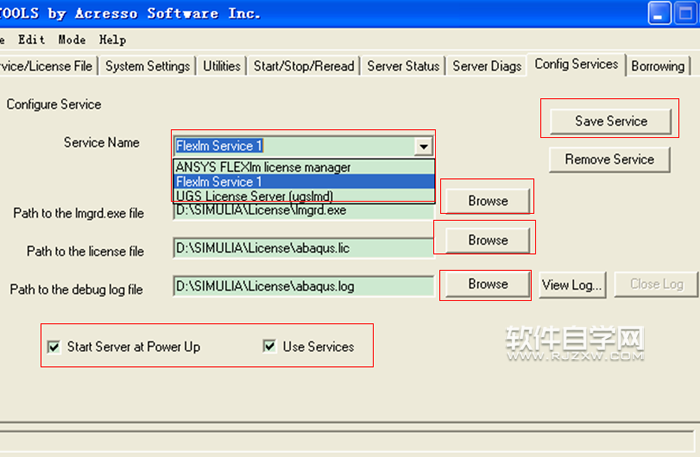Open the Mode menu
Screen dimensions: 700x457
tap(72, 40)
